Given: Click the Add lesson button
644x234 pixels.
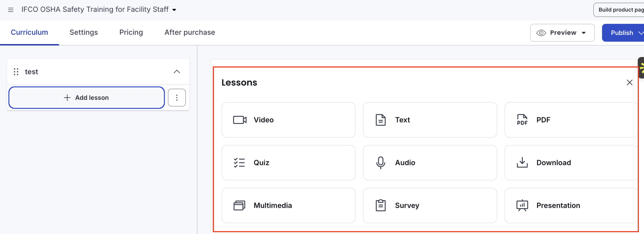Looking at the screenshot, I should pyautogui.click(x=87, y=98).
